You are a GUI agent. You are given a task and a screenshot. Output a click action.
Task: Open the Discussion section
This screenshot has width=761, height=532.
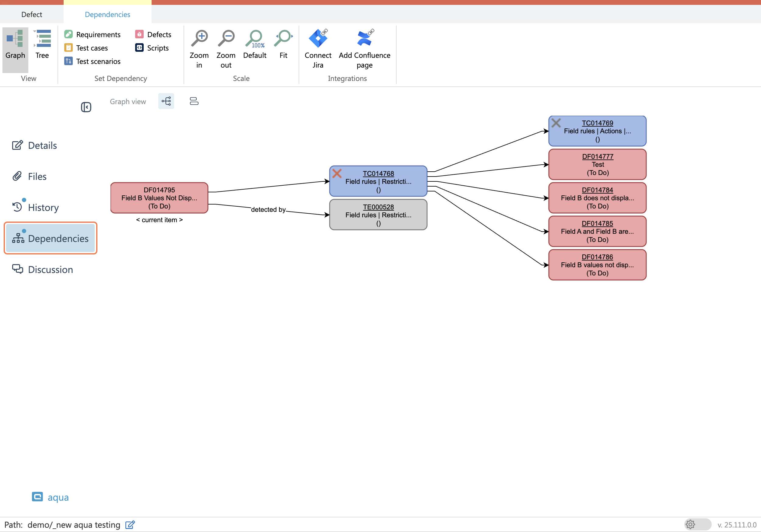point(51,269)
